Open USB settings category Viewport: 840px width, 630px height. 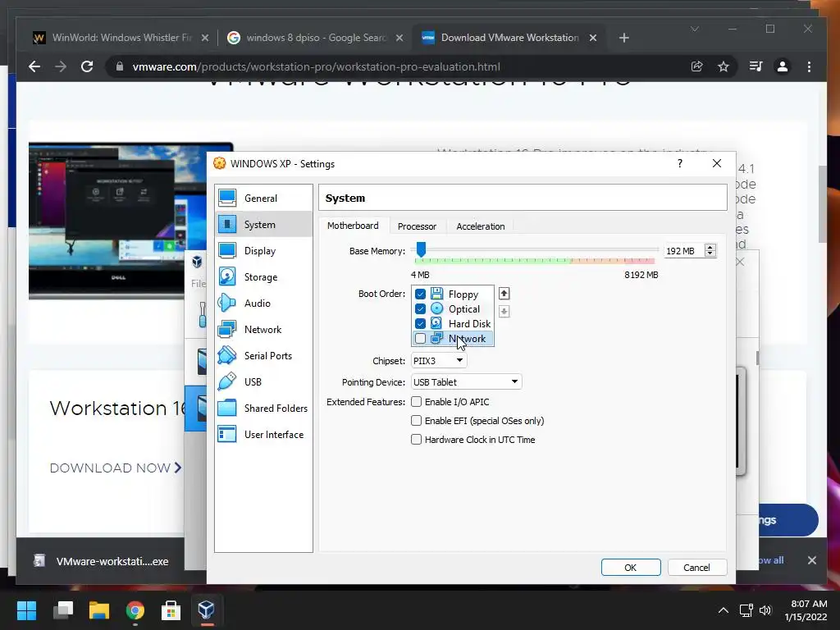(263, 382)
